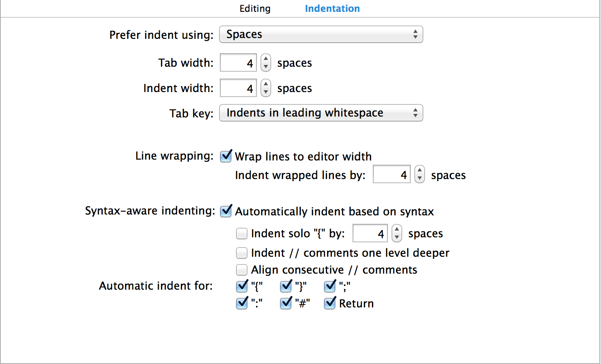601x364 pixels.
Task: Disable Wrap lines to editor width
Action: point(226,156)
